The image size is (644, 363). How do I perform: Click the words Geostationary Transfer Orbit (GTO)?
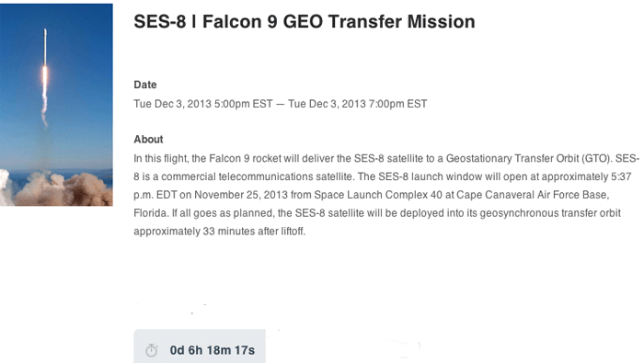529,159
